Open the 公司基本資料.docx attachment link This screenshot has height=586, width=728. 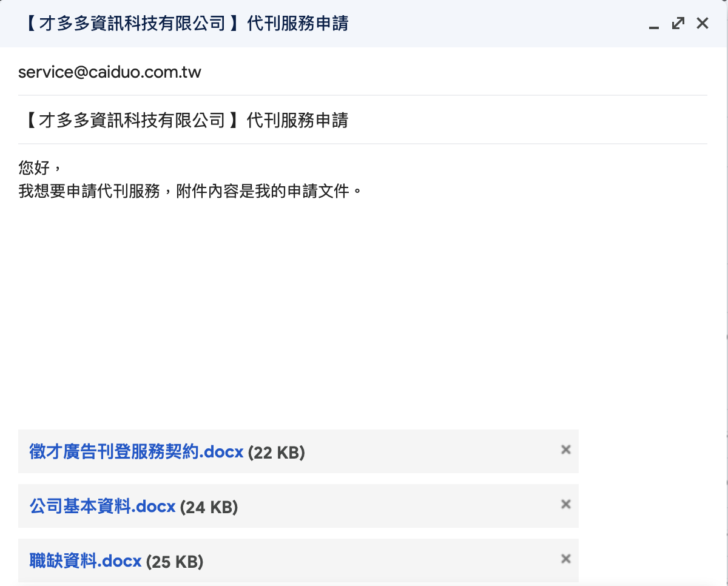pyautogui.click(x=102, y=507)
